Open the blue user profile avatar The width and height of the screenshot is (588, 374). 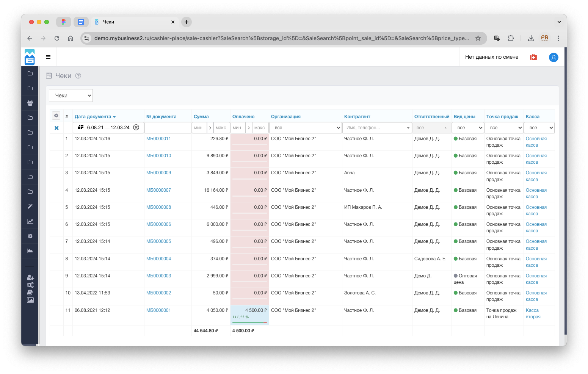(x=554, y=57)
